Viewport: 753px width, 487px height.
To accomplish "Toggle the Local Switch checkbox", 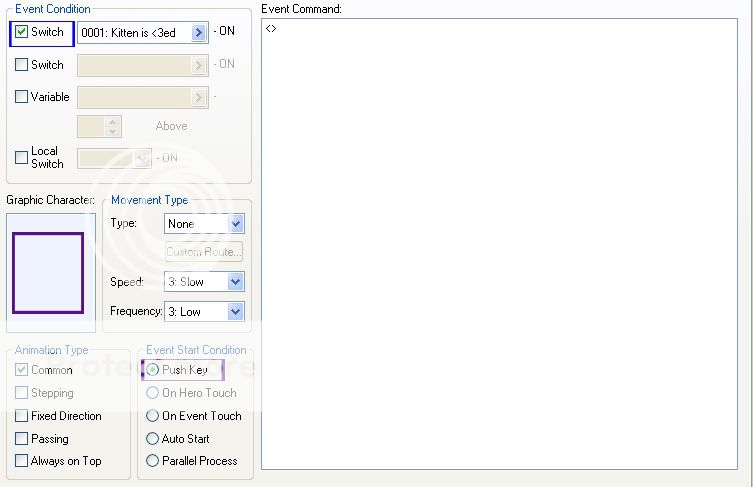I will (22, 157).
